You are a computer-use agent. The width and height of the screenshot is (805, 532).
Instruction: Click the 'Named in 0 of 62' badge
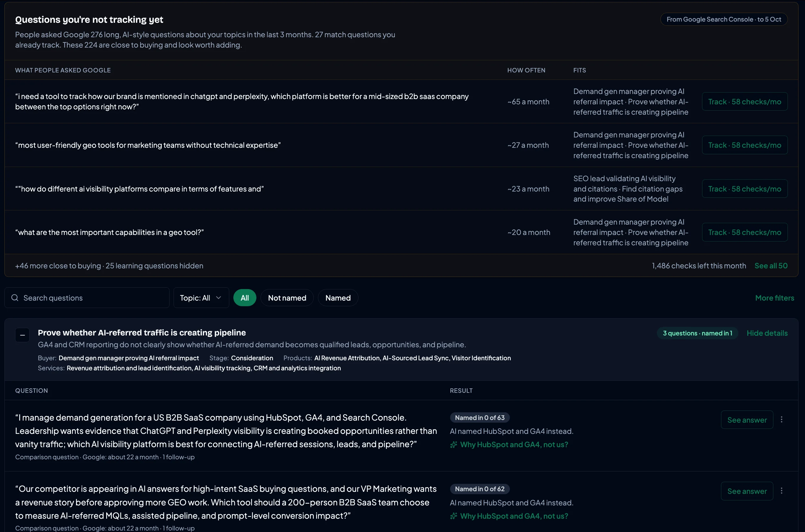480,489
